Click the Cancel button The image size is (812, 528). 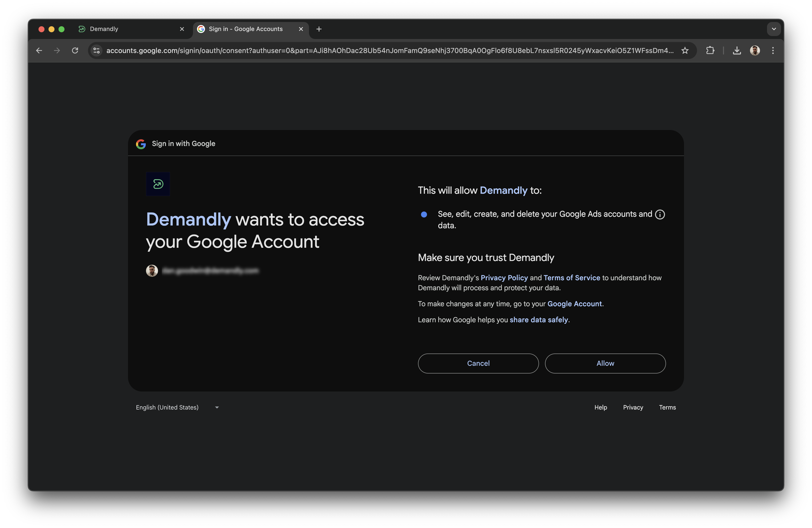(x=478, y=363)
